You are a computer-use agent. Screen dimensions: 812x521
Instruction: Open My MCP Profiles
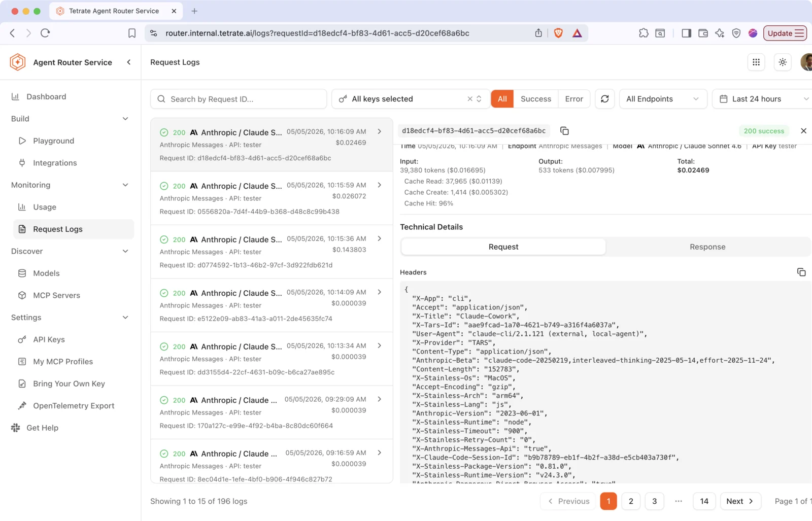tap(63, 362)
